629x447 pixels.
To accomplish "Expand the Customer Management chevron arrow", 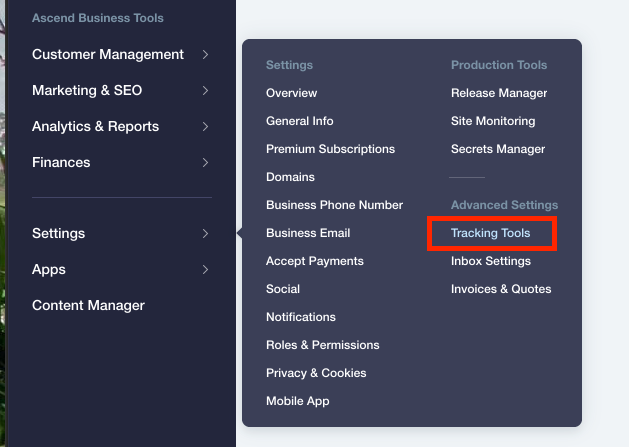I will (205, 55).
